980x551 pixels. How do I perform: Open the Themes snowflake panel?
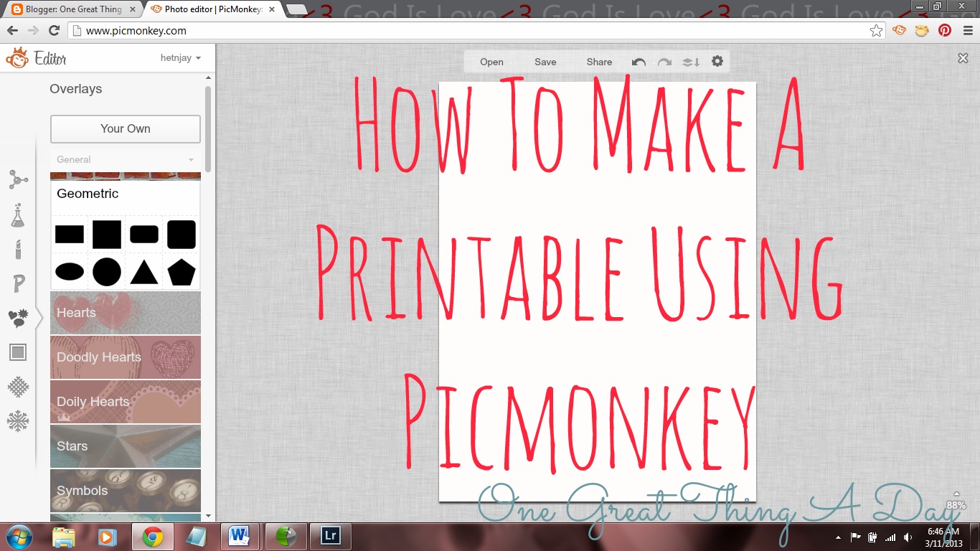pos(18,421)
